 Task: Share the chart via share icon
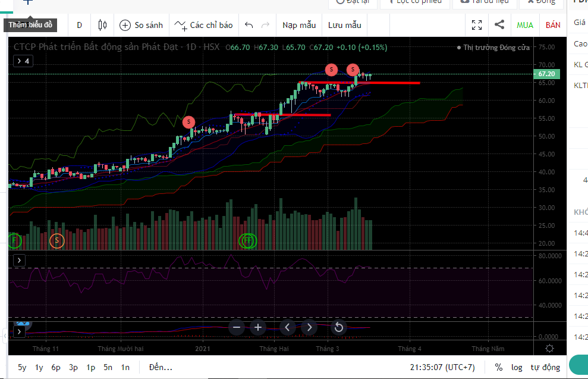click(499, 25)
